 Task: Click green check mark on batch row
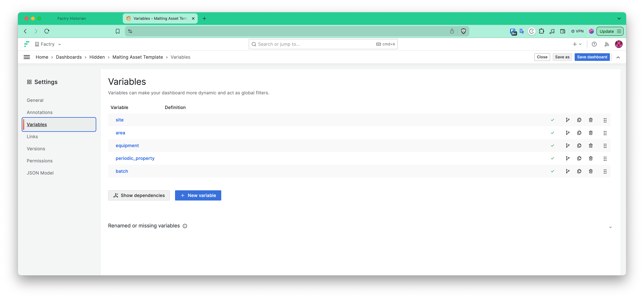click(x=552, y=171)
